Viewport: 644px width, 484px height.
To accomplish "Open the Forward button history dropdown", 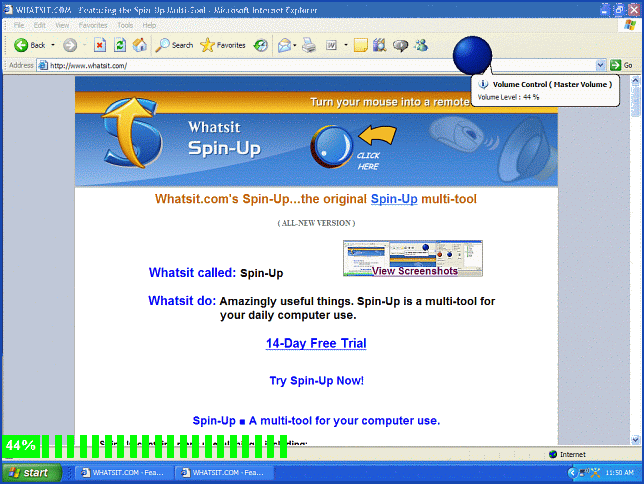I will (x=84, y=45).
